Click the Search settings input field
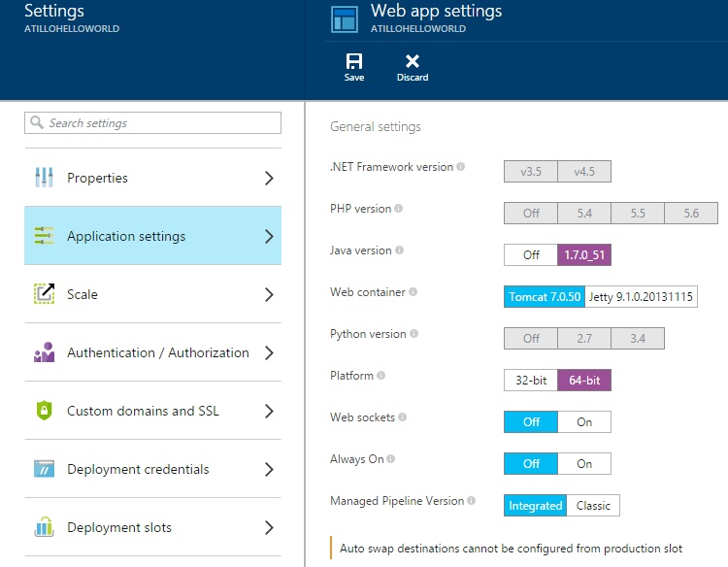 152,122
